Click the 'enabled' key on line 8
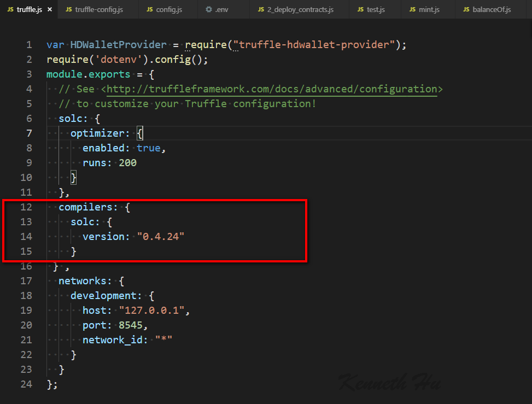This screenshot has height=404, width=532. (103, 148)
